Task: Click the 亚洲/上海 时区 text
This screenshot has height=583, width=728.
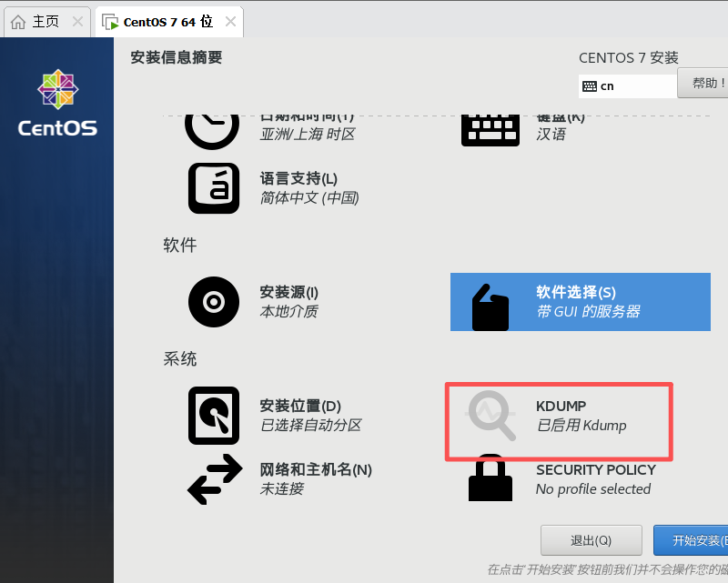Action: (x=308, y=135)
